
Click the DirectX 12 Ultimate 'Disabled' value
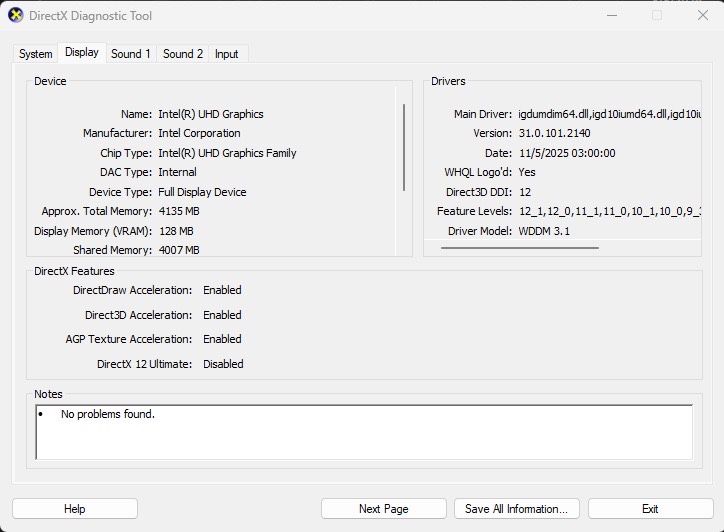pyautogui.click(x=223, y=364)
